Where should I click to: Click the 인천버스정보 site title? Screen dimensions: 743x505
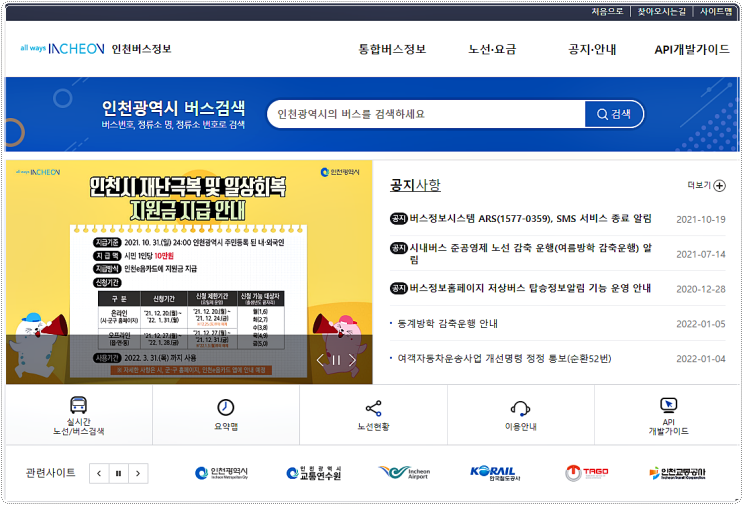click(x=141, y=49)
